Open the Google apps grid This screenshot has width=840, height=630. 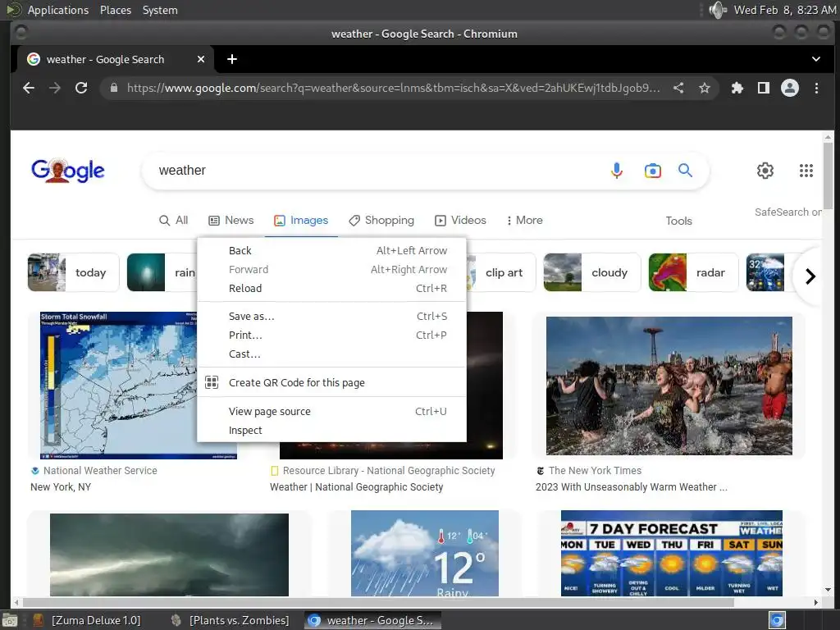[806, 171]
